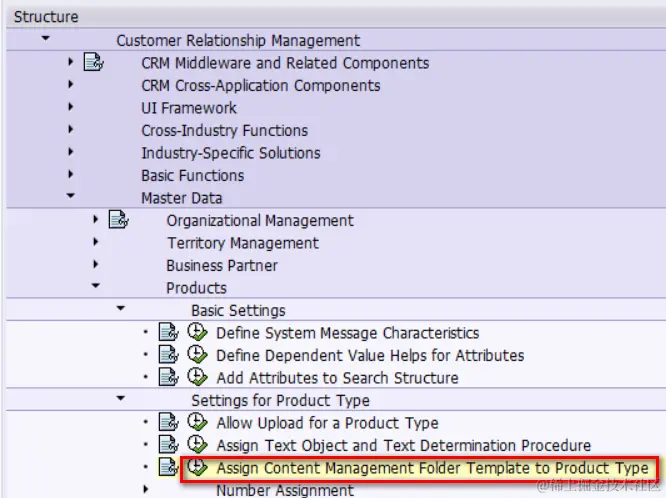666x498 pixels.
Task: Click 'Add Attributes to Search Structure' text
Action: click(337, 379)
